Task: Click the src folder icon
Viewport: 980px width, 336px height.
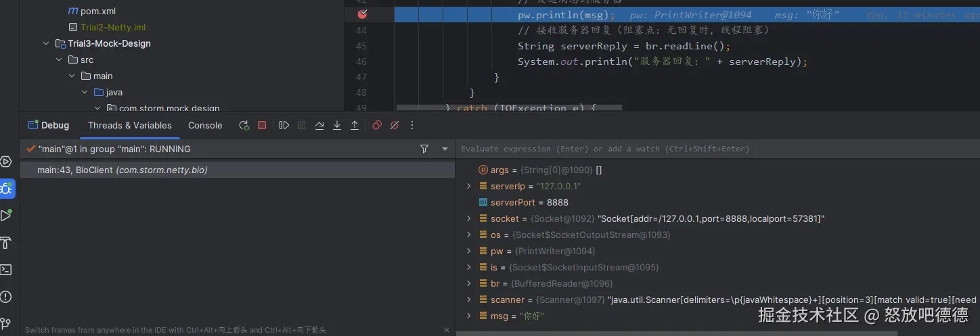Action: coord(73,59)
